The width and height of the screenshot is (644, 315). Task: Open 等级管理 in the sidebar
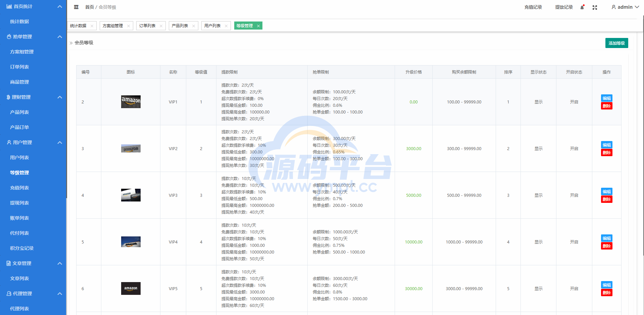point(19,173)
